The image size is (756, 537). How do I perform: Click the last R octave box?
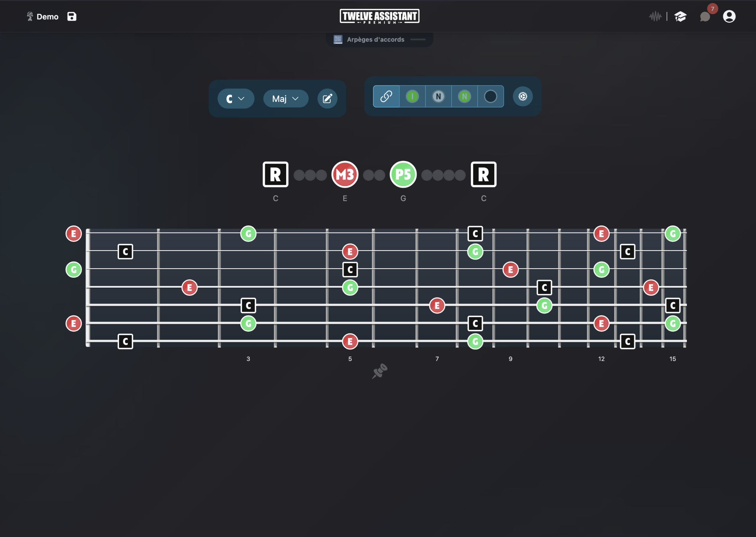click(x=483, y=174)
